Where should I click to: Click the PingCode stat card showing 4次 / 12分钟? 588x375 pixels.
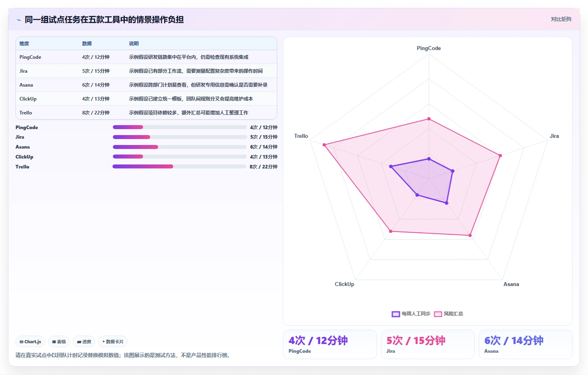(330, 344)
